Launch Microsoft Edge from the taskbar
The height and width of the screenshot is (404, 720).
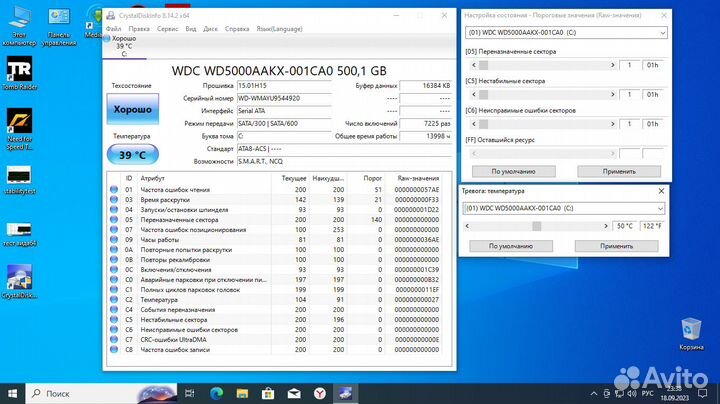tap(216, 393)
